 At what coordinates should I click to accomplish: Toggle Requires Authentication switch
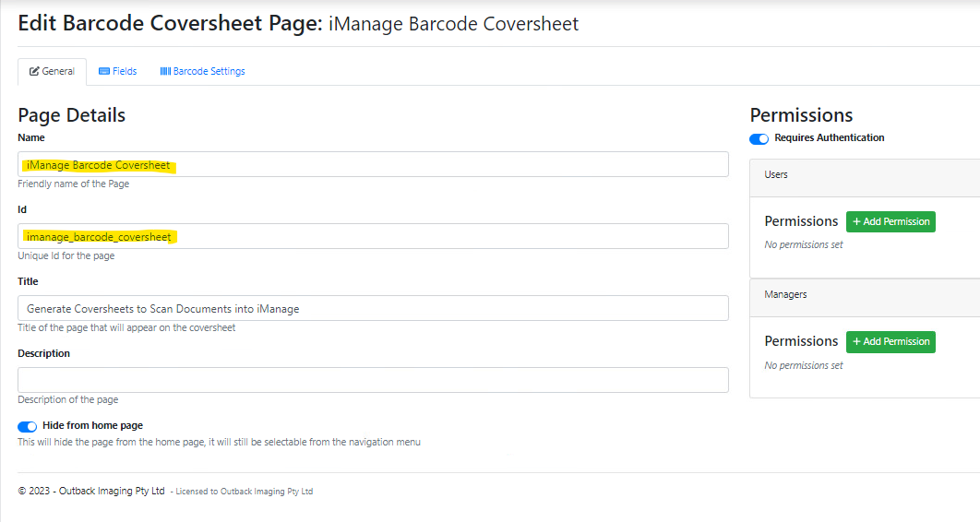[759, 139]
